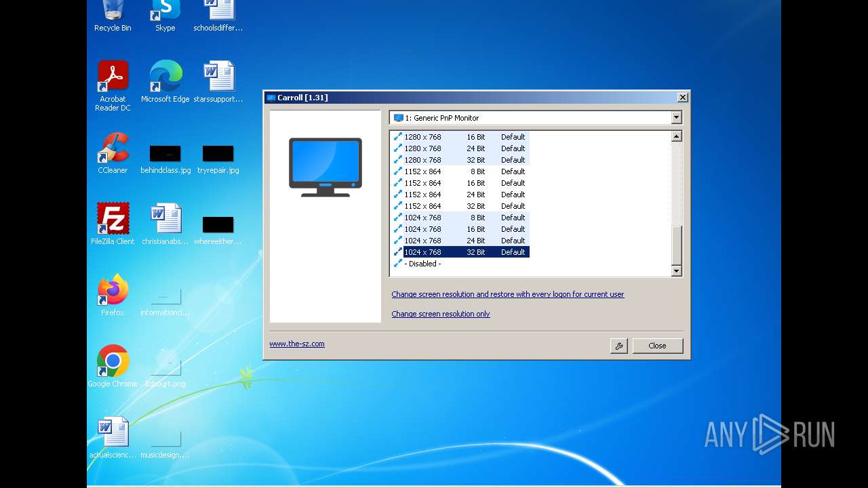Screen dimensions: 868x488
Task: Select 1152 x 864 8 Bit resolution
Action: point(460,171)
